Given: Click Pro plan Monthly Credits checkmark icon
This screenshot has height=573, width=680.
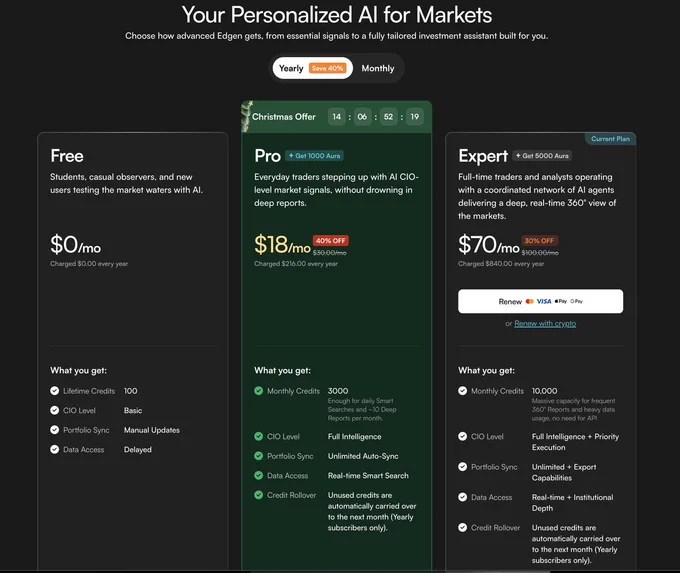Looking at the screenshot, I should tap(258, 391).
